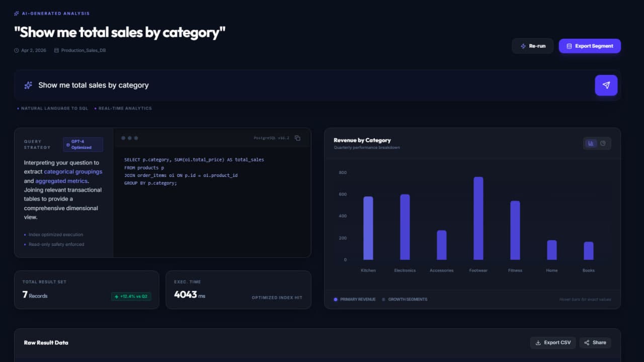Viewport: 644px width, 362px height.
Task: Click the Export Segment button
Action: [589, 46]
